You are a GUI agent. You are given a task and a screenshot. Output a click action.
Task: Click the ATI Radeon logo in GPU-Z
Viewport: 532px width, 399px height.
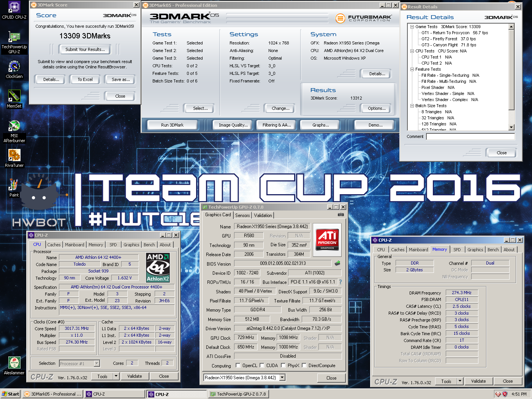[327, 240]
